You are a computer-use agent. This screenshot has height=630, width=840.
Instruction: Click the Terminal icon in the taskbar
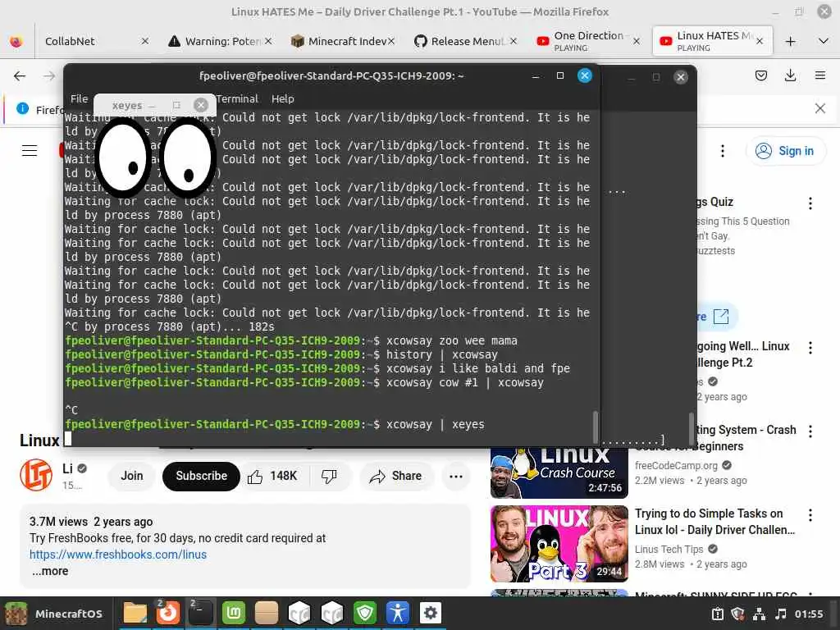coord(201,613)
